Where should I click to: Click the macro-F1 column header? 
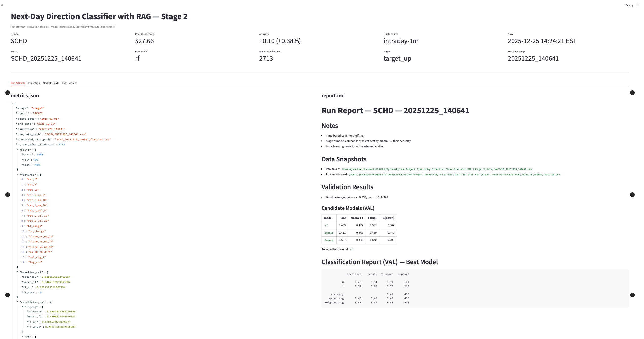(356, 218)
